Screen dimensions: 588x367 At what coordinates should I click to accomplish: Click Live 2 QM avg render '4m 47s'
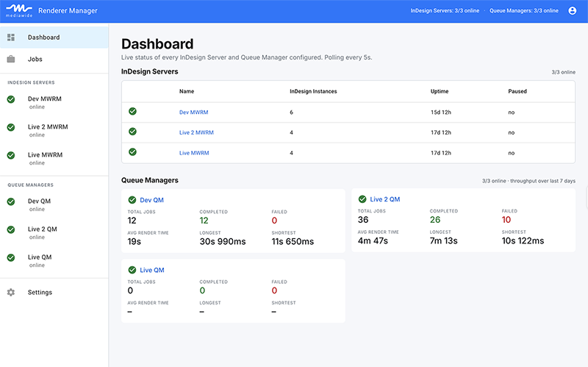[373, 240]
